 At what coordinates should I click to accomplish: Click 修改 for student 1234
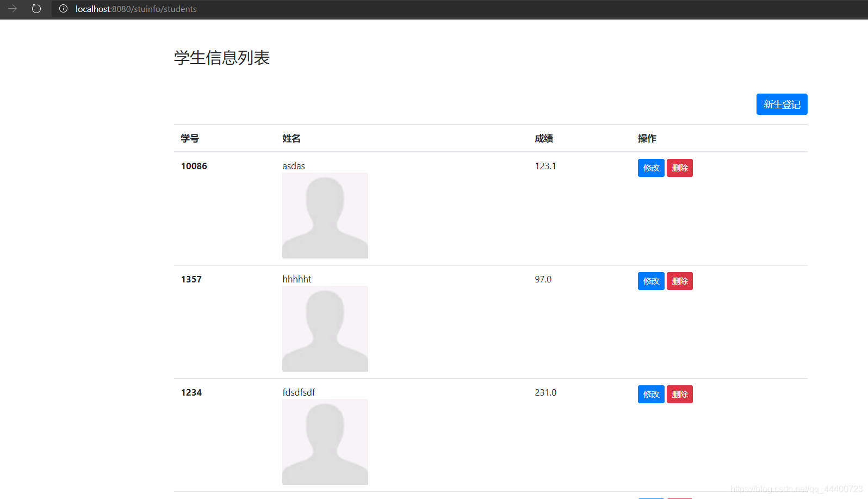click(x=651, y=395)
